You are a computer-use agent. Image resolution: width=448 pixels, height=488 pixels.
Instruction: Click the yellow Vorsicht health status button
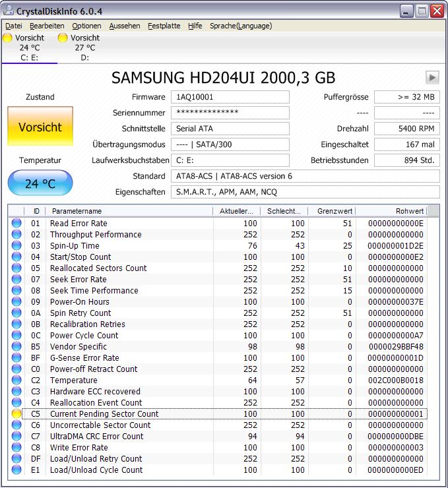click(x=40, y=127)
